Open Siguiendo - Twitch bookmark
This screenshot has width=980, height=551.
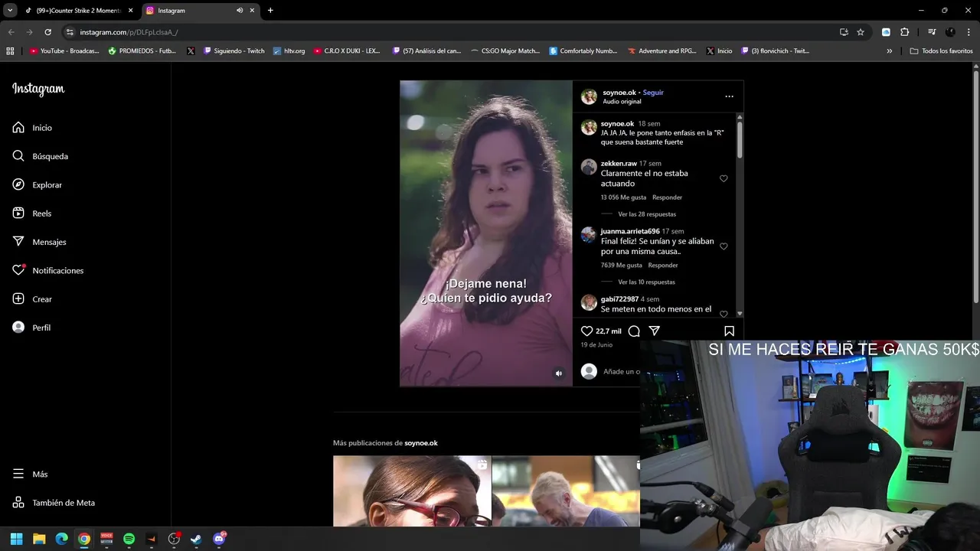[x=234, y=51]
